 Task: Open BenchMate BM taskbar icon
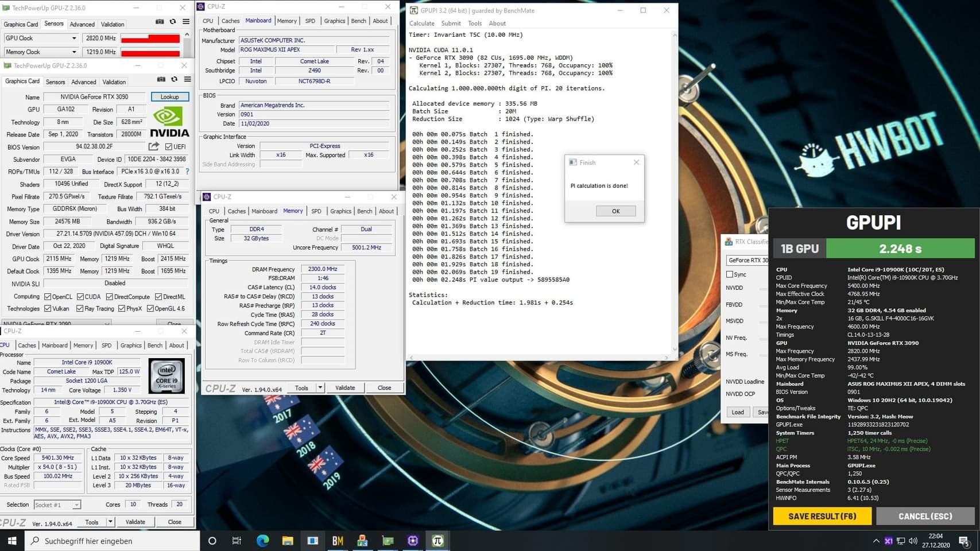tap(338, 541)
